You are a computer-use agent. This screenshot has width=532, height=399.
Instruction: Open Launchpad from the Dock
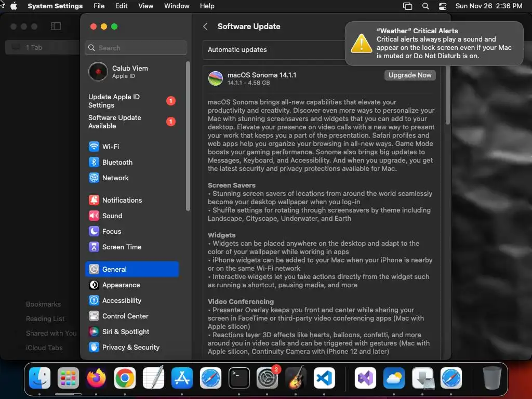68,378
